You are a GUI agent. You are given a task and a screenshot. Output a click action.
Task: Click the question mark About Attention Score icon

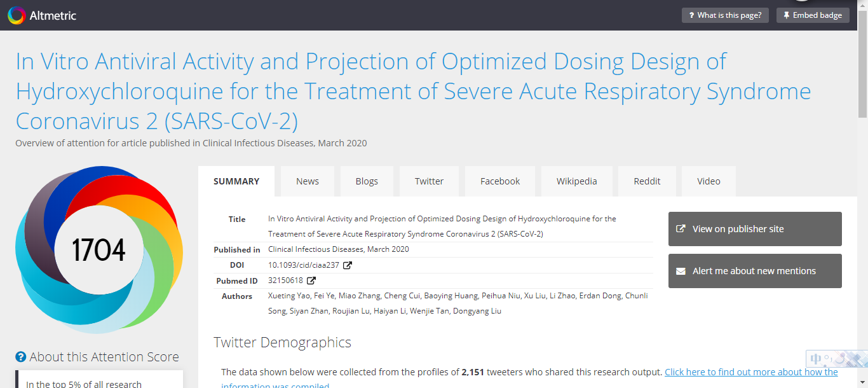pyautogui.click(x=21, y=357)
